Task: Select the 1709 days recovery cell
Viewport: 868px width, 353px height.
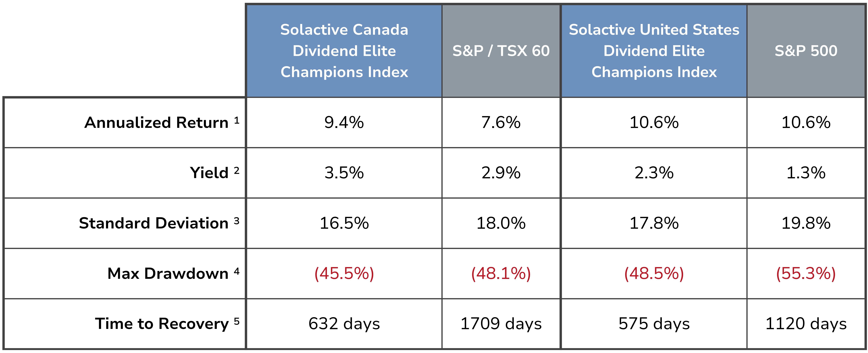Action: coord(501,324)
